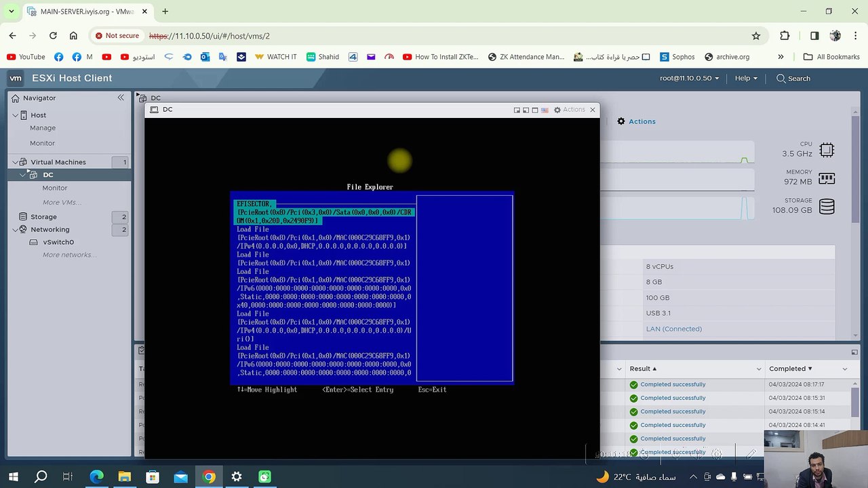
Task: Click the console keyboard layout flag icon
Action: 544,110
